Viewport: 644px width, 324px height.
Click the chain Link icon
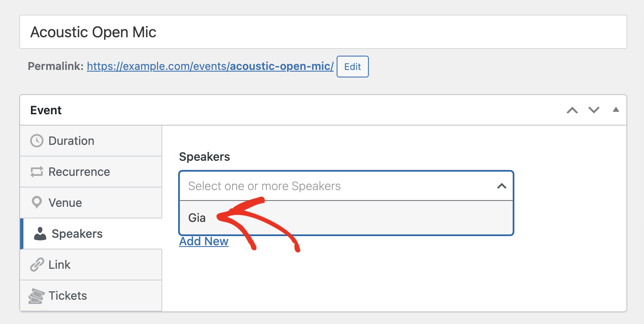(37, 265)
